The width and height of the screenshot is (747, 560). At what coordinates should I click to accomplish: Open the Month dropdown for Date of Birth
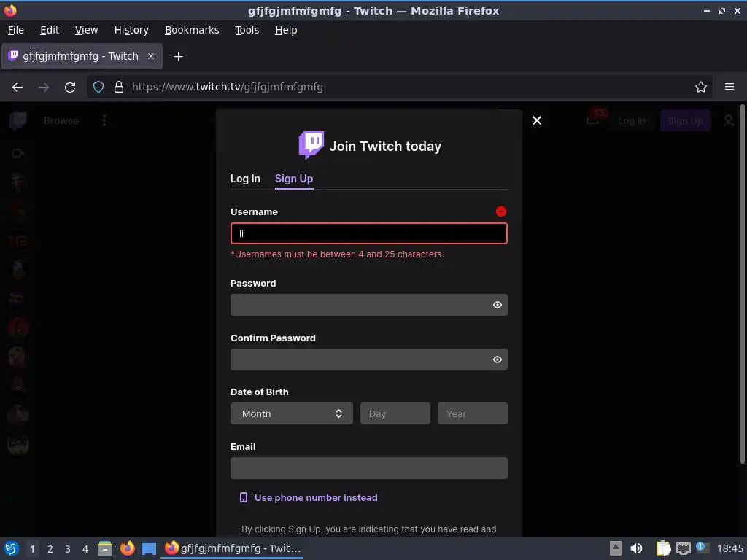292,413
